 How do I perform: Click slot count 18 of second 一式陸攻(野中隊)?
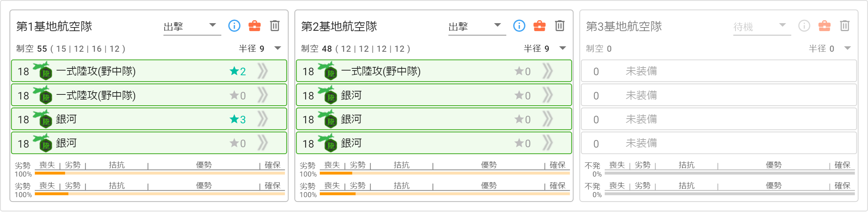pos(24,96)
